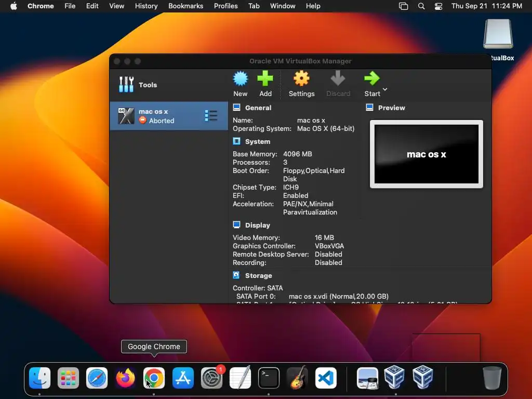
Task: Click the mac os x preview thumbnail
Action: coord(427,154)
